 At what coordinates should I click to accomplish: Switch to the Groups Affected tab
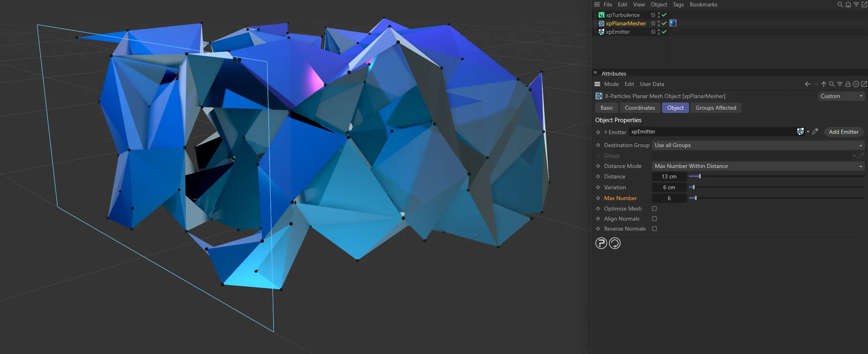click(716, 108)
